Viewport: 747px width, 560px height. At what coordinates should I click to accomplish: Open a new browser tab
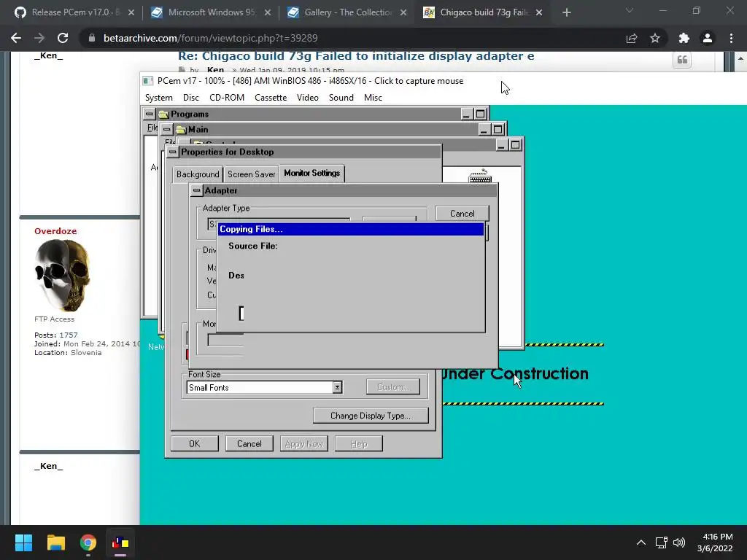pyautogui.click(x=566, y=12)
